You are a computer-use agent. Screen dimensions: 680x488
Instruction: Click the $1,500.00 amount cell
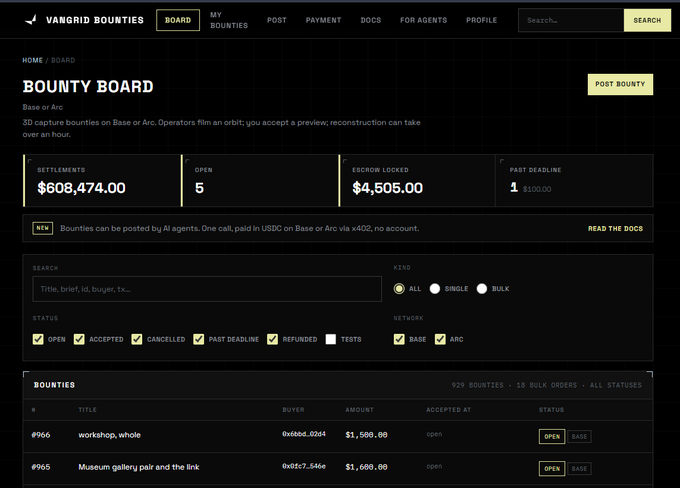coord(366,435)
